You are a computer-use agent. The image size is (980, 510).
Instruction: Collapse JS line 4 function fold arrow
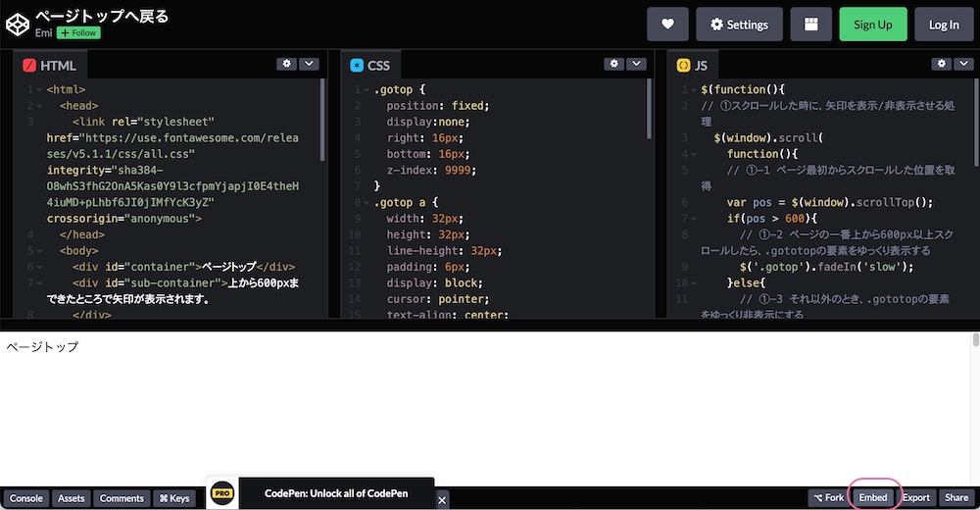coord(694,155)
